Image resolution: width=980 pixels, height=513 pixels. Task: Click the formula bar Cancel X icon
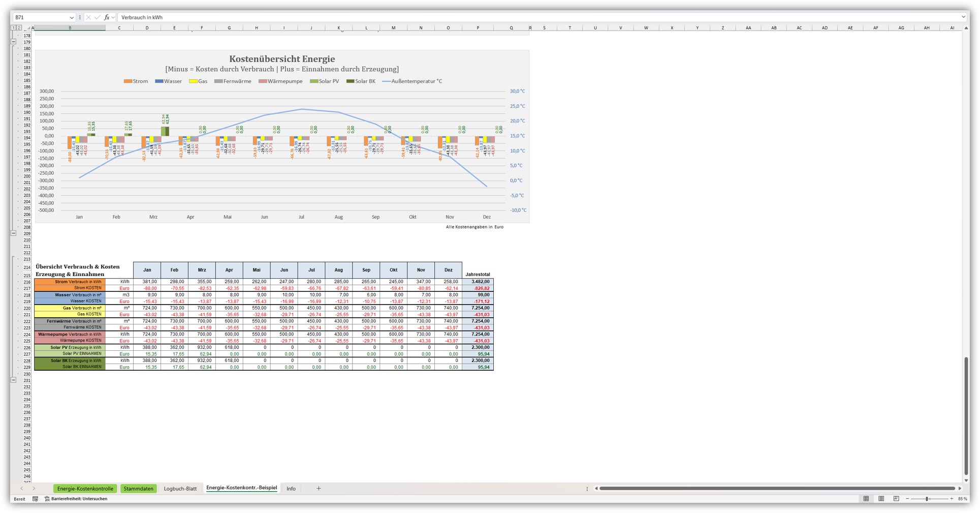tap(88, 17)
